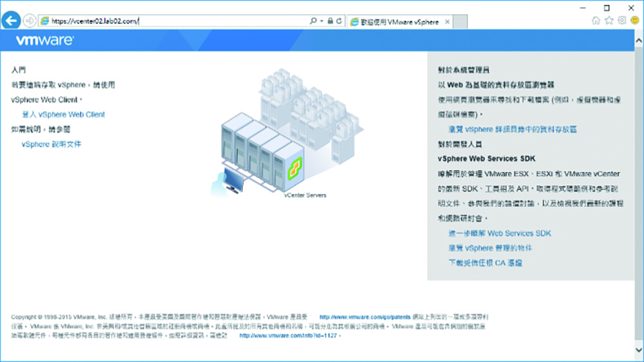This screenshot has height=362, width=644.
Task: Go back using the browser back arrow
Action: 11,21
